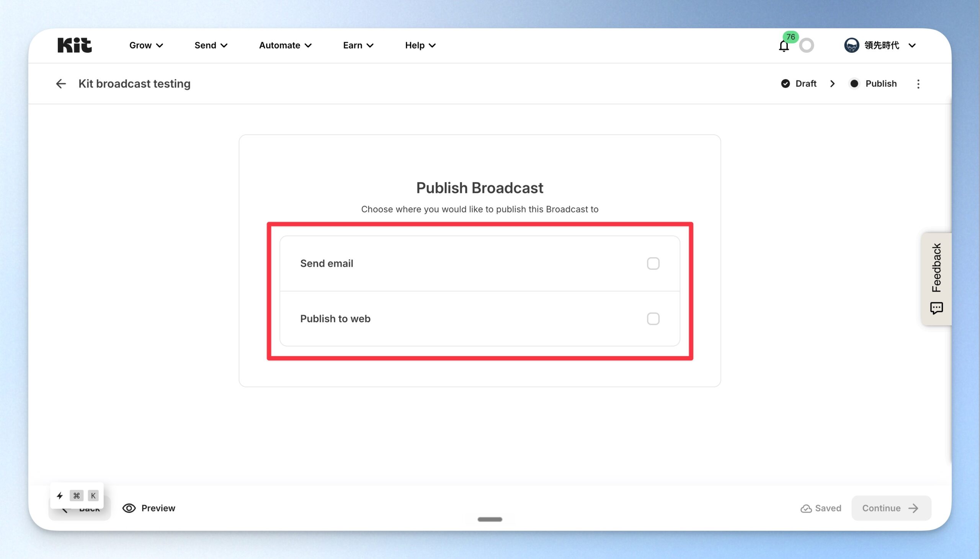Open the notifications bell icon
980x559 pixels.
pos(784,46)
